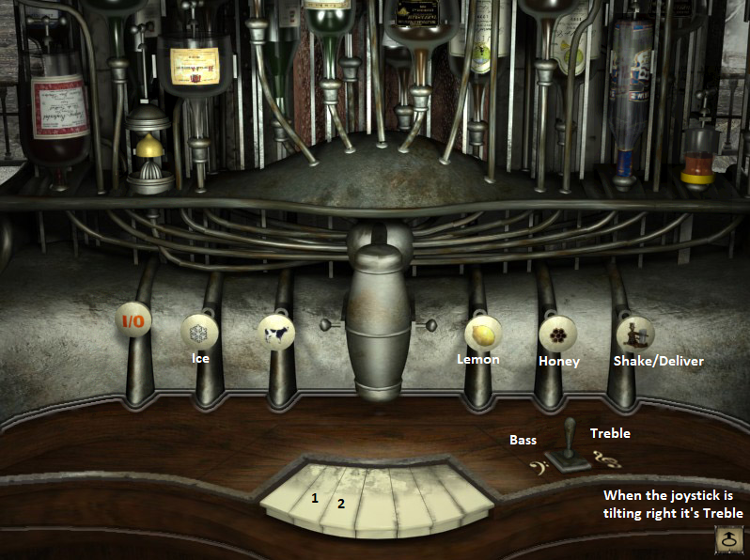Pull the red I/O power lever
Screen dimensions: 750x560
tap(134, 321)
